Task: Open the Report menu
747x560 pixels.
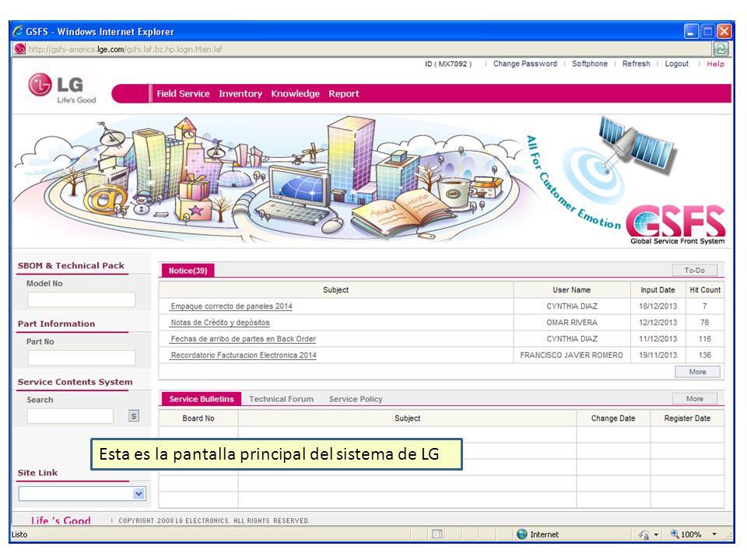Action: point(343,94)
